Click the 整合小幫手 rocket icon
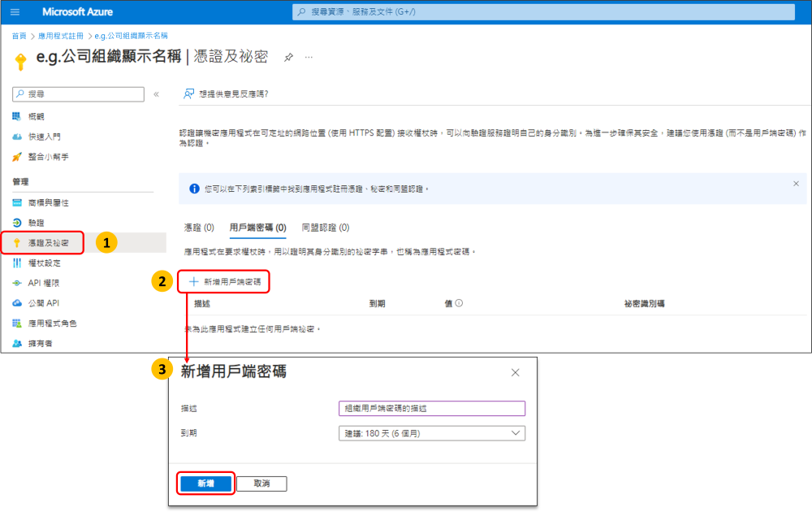This screenshot has width=812, height=512. point(16,157)
